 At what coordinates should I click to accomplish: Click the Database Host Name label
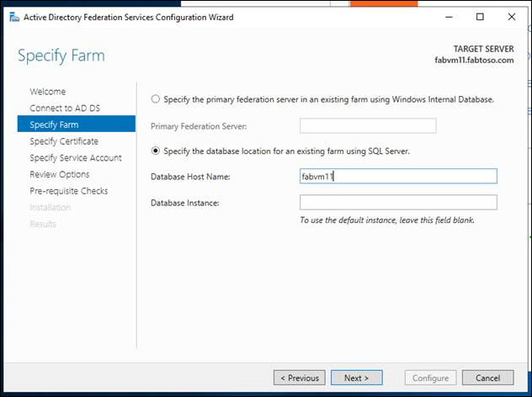[190, 177]
